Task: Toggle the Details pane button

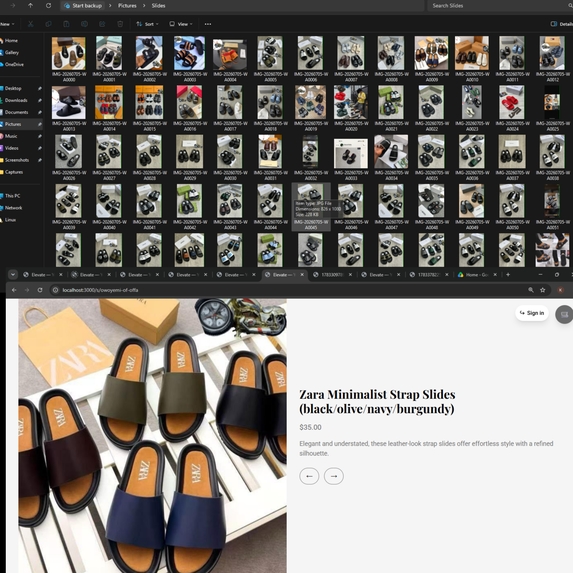Action: point(562,24)
